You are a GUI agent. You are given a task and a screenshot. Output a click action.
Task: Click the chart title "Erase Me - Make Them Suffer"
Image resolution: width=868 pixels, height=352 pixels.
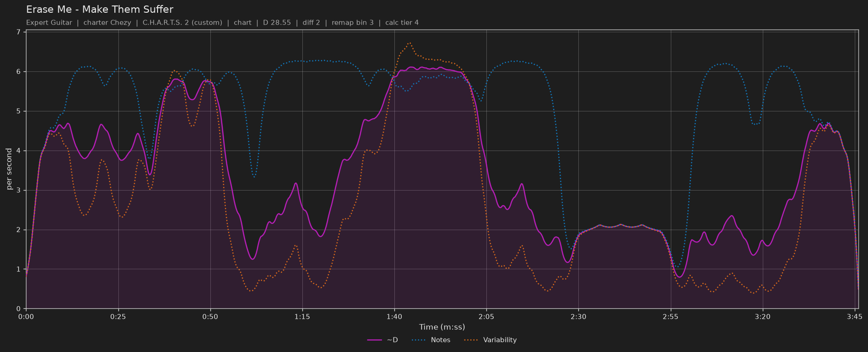click(x=100, y=10)
